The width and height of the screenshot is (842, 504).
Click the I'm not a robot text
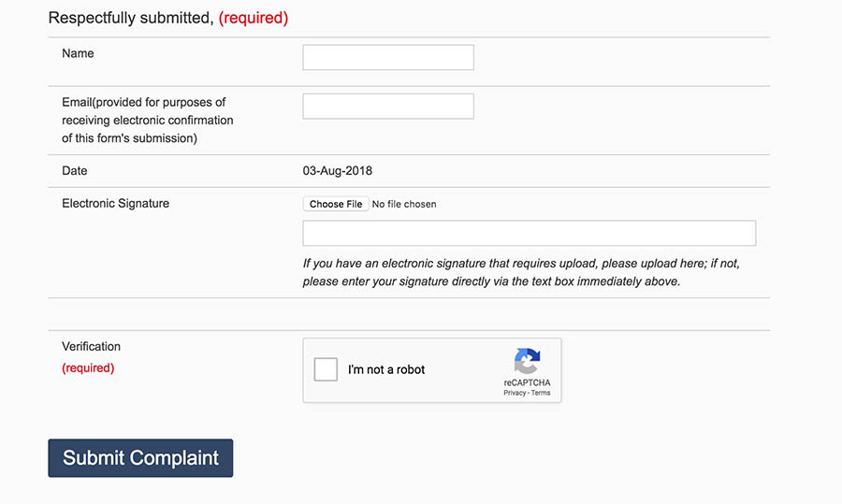click(386, 369)
